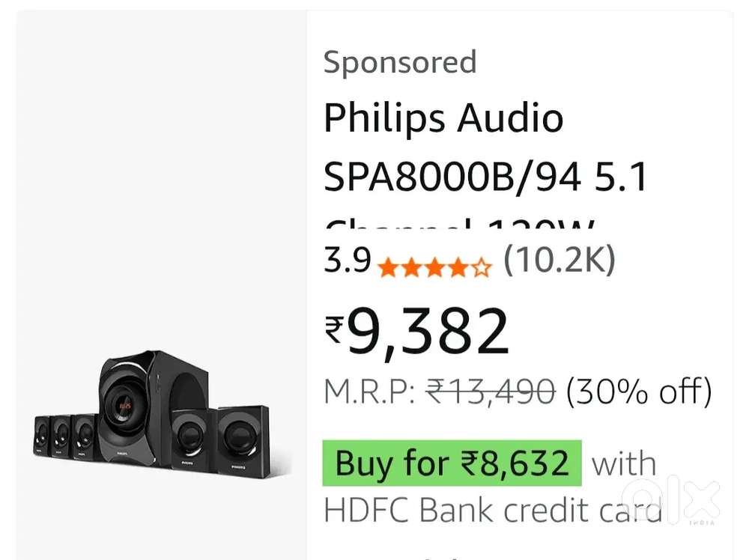Click the rupee symbol in the MRP price
749x560 pixels.
tap(435, 389)
